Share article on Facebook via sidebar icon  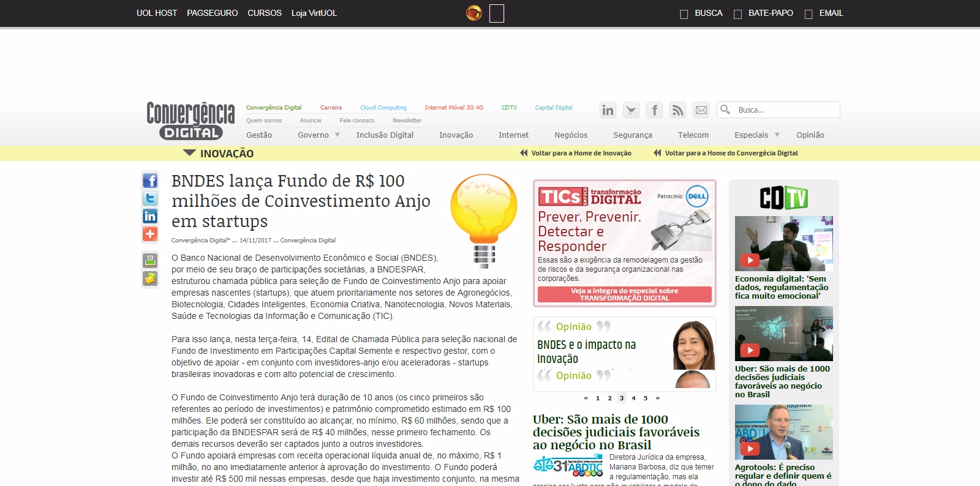150,181
